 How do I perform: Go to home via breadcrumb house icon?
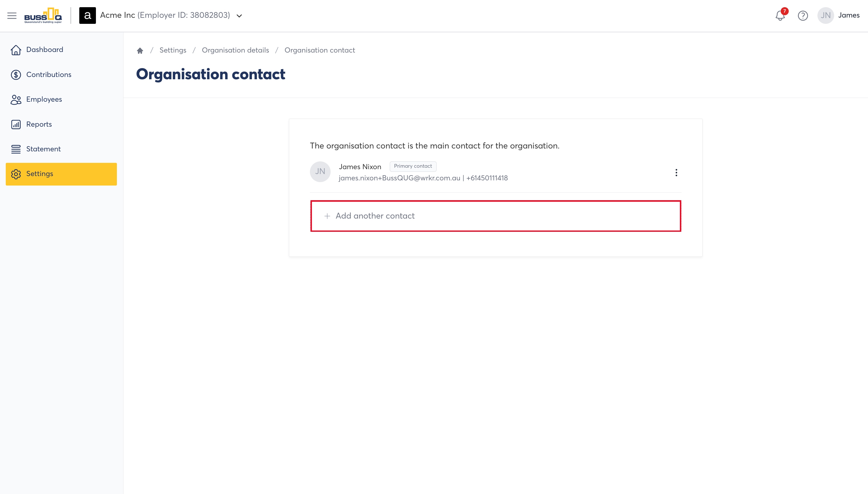click(x=140, y=51)
